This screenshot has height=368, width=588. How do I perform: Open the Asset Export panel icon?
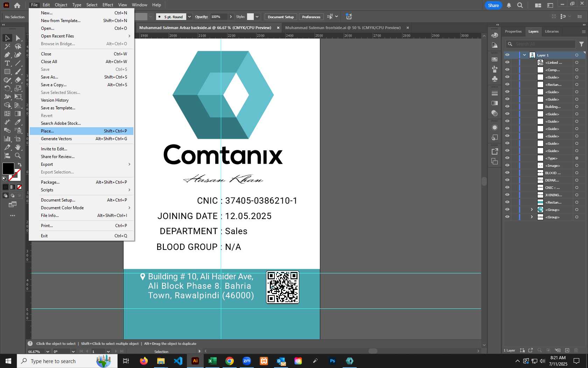pos(495,151)
